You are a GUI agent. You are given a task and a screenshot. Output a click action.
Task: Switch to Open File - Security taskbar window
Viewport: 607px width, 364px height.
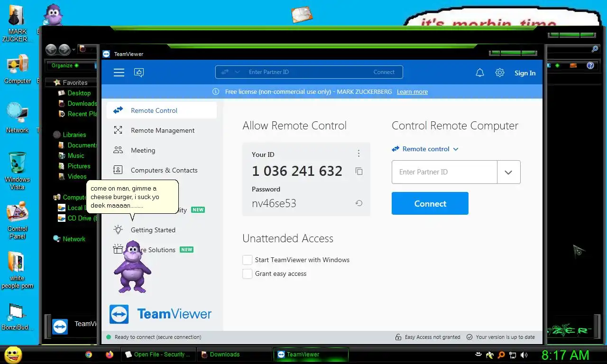pyautogui.click(x=158, y=354)
